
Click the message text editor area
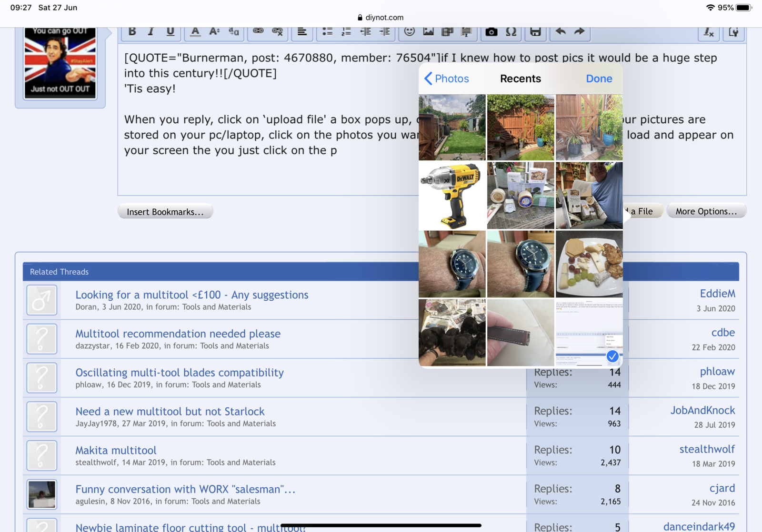(x=267, y=171)
